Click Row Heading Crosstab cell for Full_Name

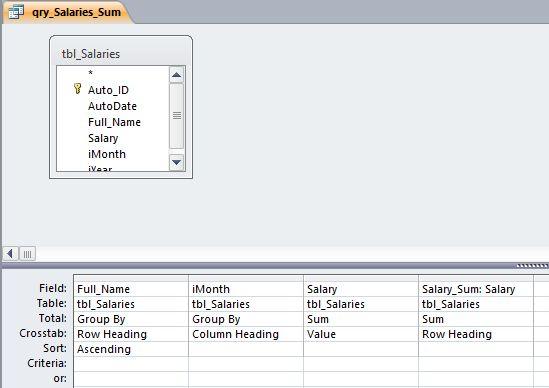tap(131, 334)
